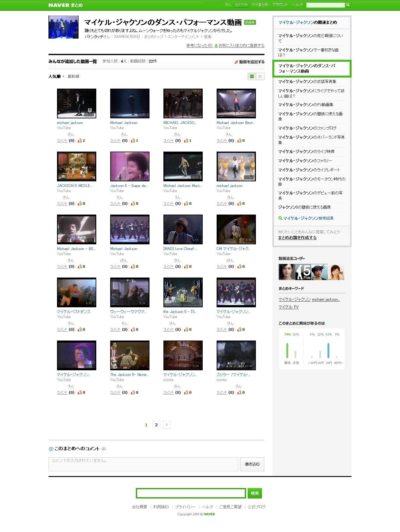This screenshot has height=532, width=400.
Task: Click the thumbs-up icon under MICHAEL JACKSO... video
Action: pos(186,141)
